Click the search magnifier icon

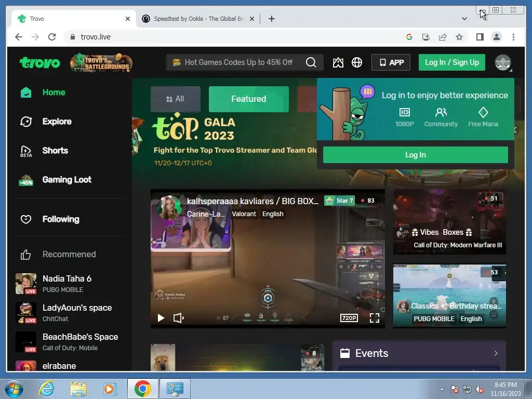[311, 62]
